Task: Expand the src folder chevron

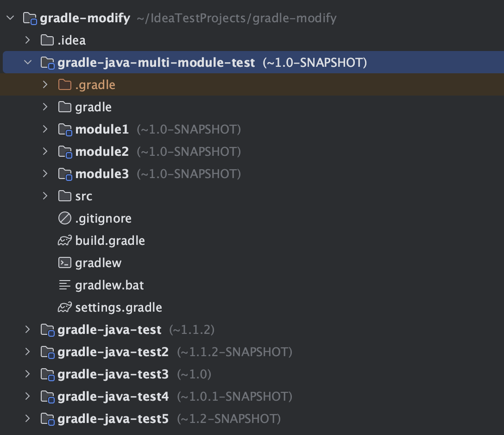Action: [x=45, y=196]
